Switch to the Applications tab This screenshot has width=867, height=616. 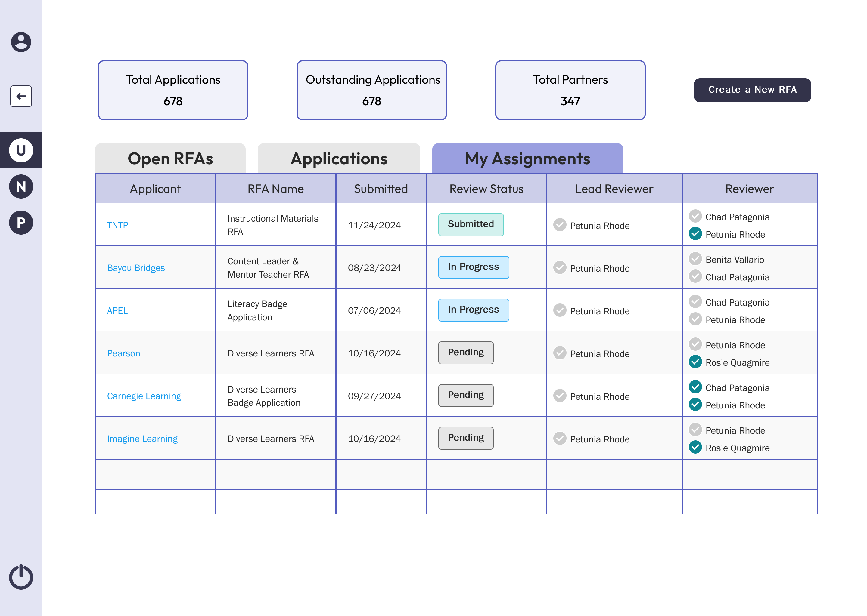[x=339, y=159]
